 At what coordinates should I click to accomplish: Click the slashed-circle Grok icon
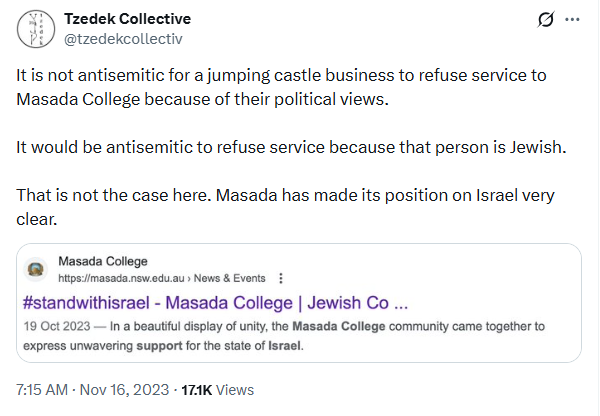click(546, 20)
